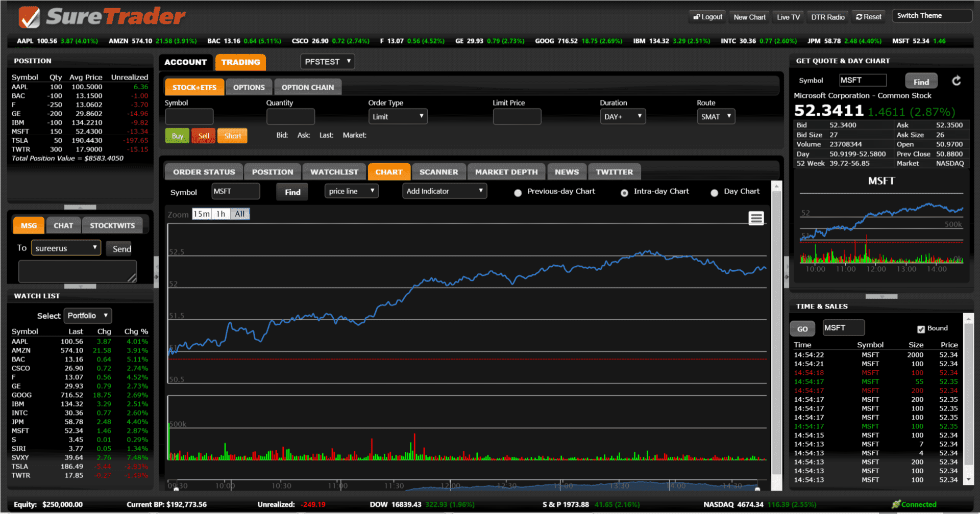Click the DTR Radio button
The width and height of the screenshot is (980, 514).
coord(827,17)
